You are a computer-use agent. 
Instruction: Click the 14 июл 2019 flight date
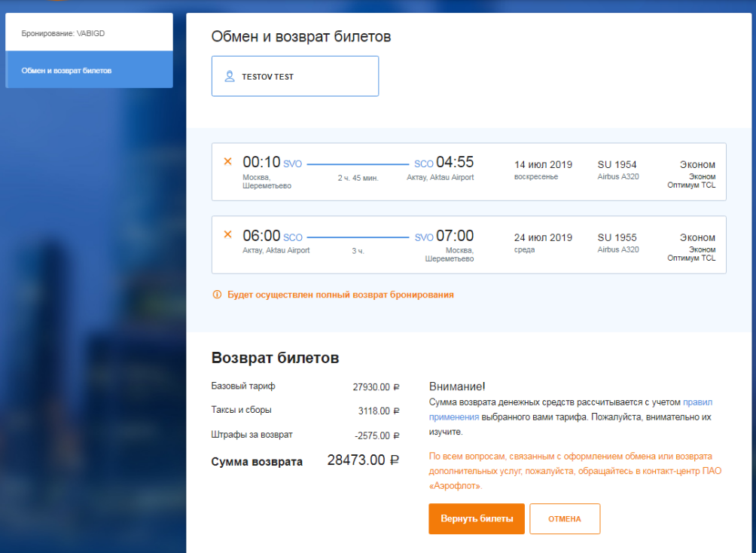(x=543, y=164)
